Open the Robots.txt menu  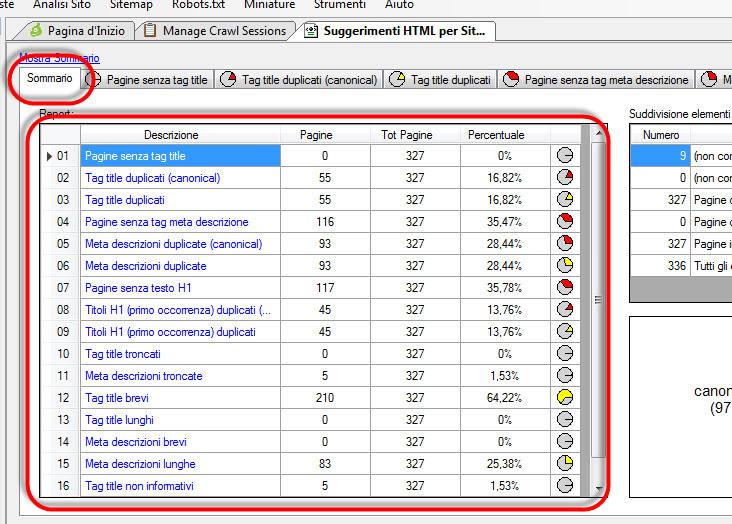click(x=198, y=5)
